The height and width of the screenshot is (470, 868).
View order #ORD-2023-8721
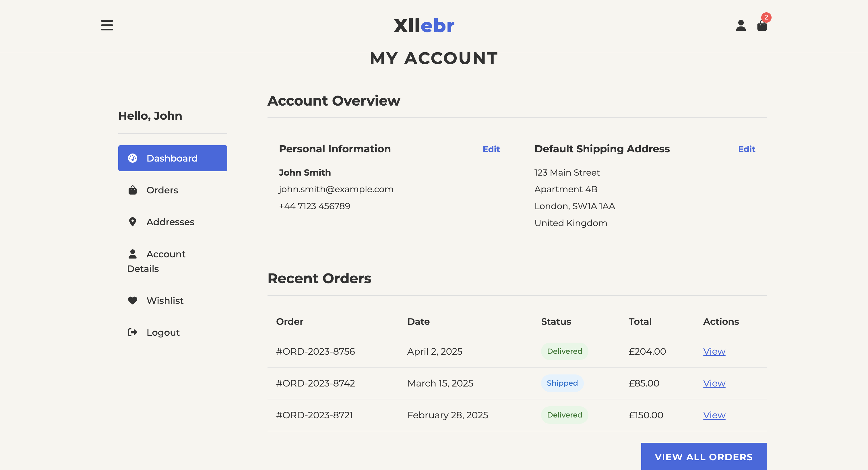coord(714,415)
